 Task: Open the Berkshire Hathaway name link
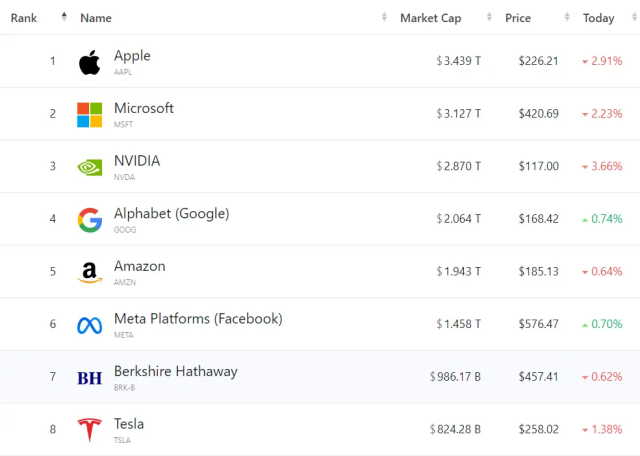pos(175,371)
